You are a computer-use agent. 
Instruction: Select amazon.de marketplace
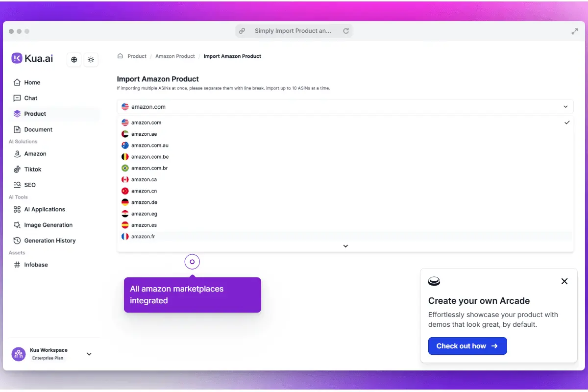coord(345,202)
